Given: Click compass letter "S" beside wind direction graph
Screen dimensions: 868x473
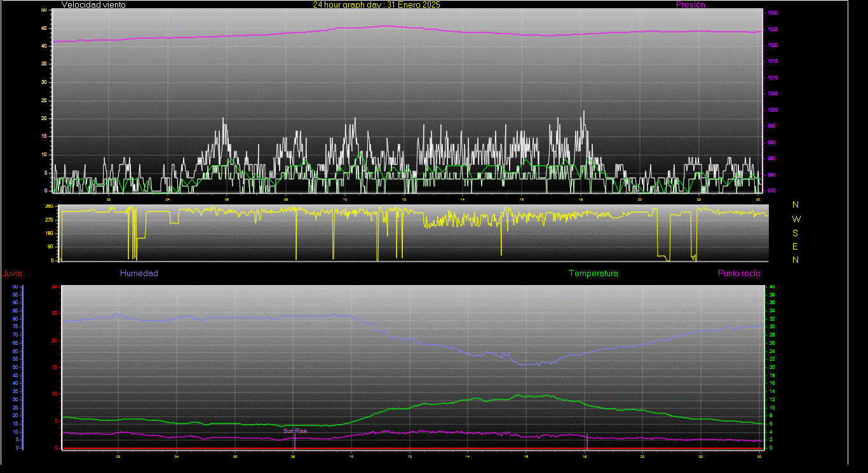Looking at the screenshot, I should pyautogui.click(x=796, y=232).
